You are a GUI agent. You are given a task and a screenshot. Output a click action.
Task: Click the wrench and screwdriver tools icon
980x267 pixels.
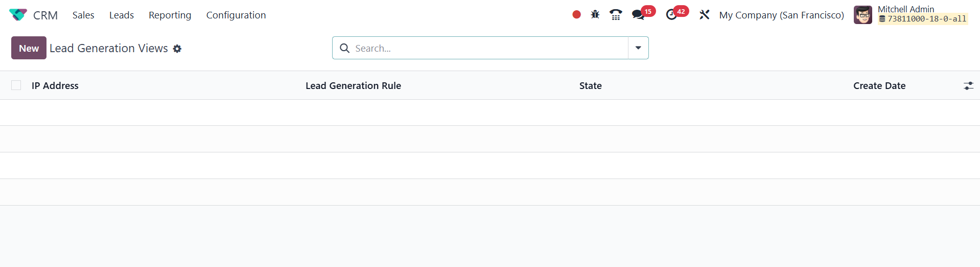click(705, 15)
